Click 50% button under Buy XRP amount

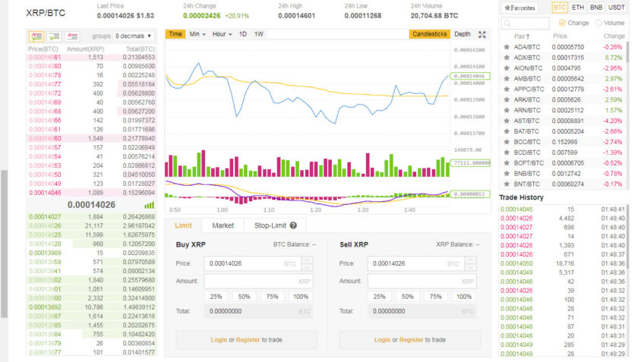[245, 296]
